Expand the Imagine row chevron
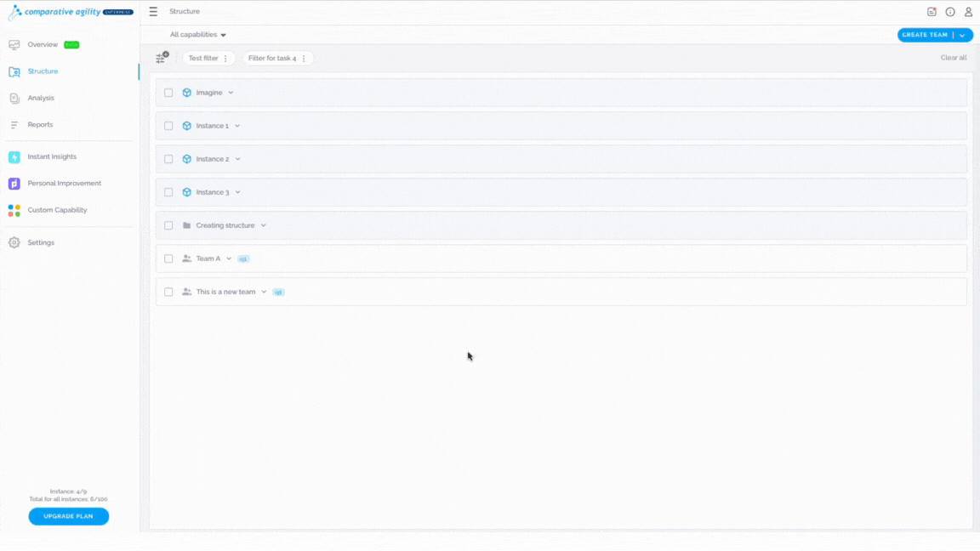The image size is (980, 551). pyautogui.click(x=231, y=93)
